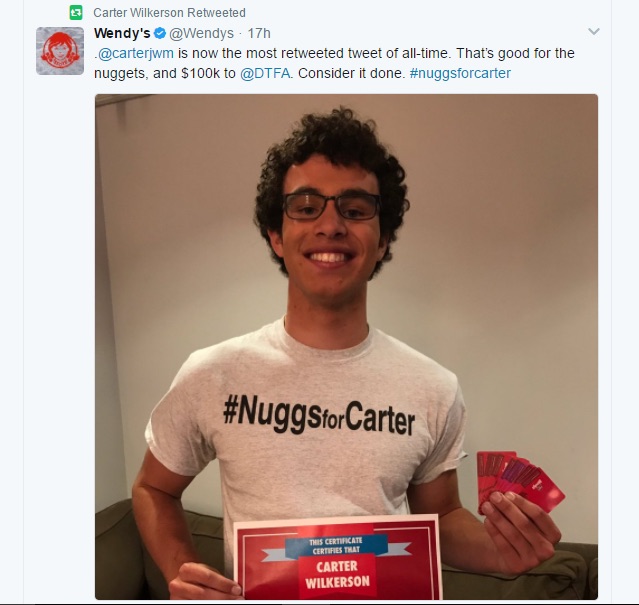
Task: Open the Carter Wilkerson Retweeted link
Action: 169,13
